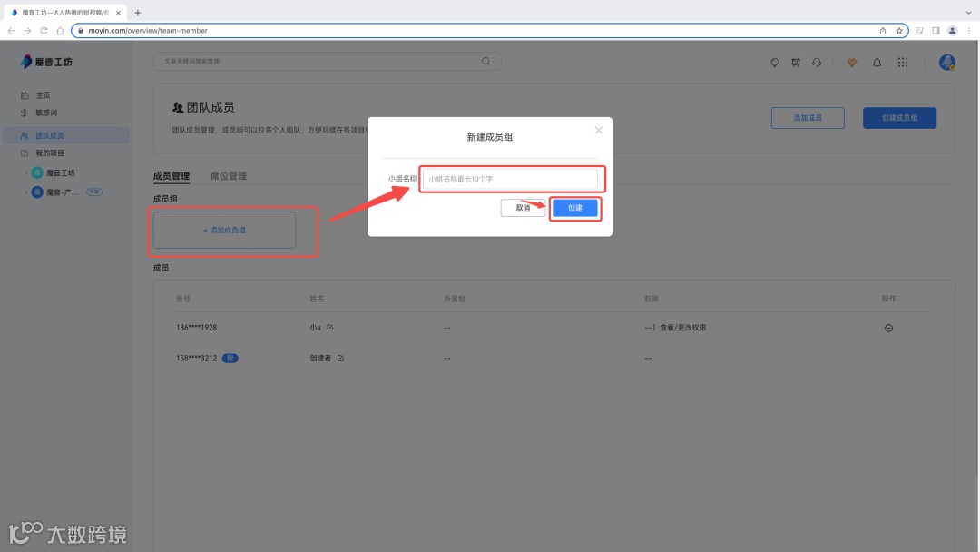The width and height of the screenshot is (980, 552).
Task: Remove member 186****1928 with minus icon
Action: tap(888, 328)
